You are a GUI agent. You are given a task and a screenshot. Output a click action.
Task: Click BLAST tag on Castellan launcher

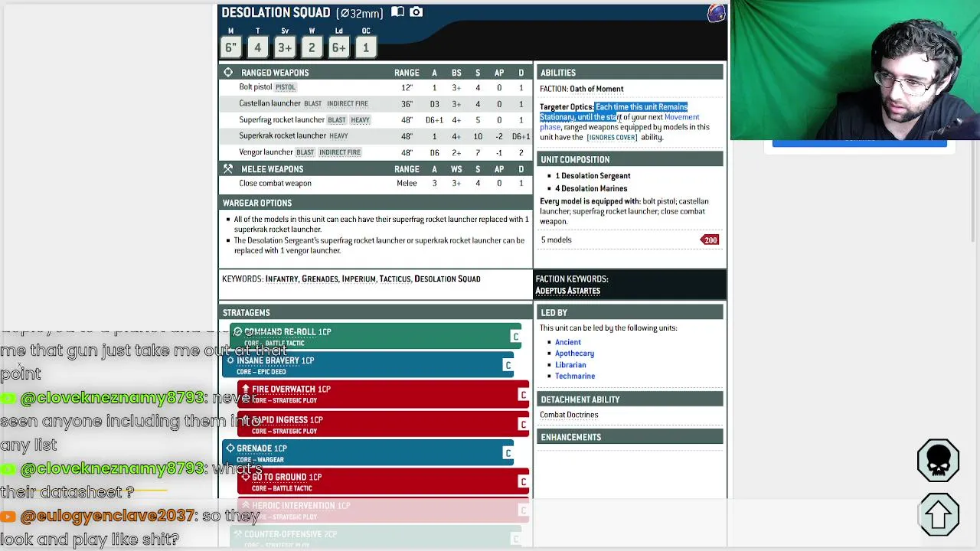[x=312, y=103]
